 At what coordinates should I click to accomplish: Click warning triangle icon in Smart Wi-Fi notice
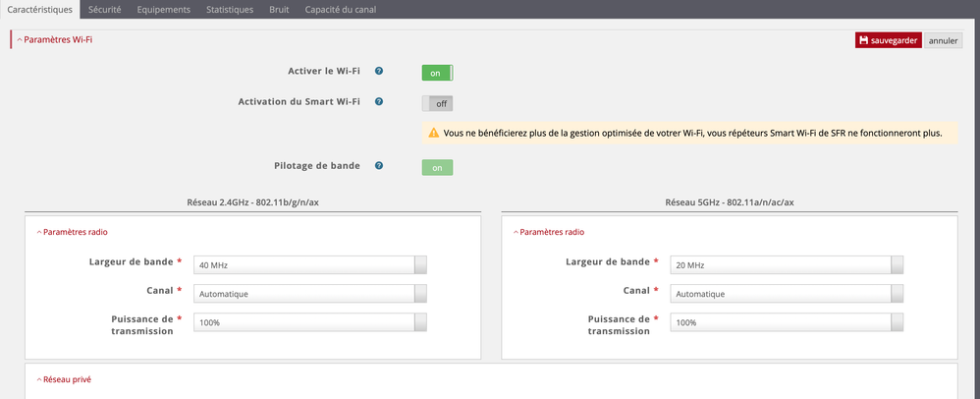(433, 133)
